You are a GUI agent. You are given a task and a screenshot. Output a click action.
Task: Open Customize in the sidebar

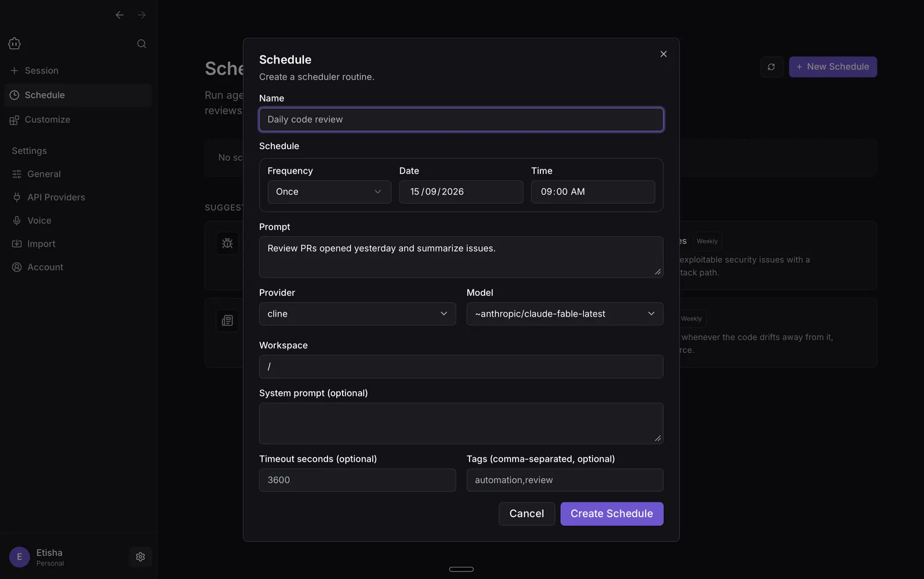tap(78, 120)
